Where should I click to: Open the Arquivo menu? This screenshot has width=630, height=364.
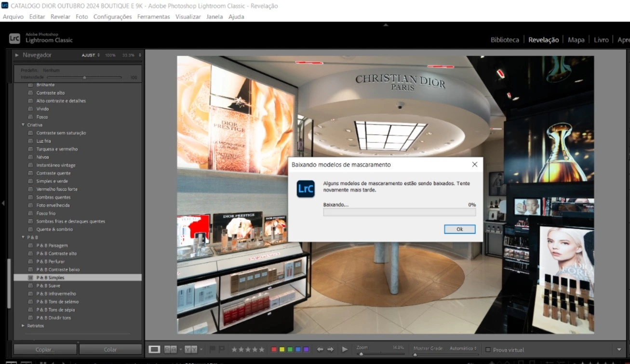pyautogui.click(x=13, y=16)
